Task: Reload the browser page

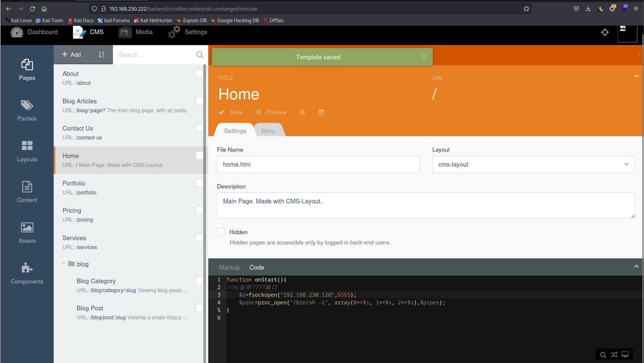Action: [x=32, y=9]
